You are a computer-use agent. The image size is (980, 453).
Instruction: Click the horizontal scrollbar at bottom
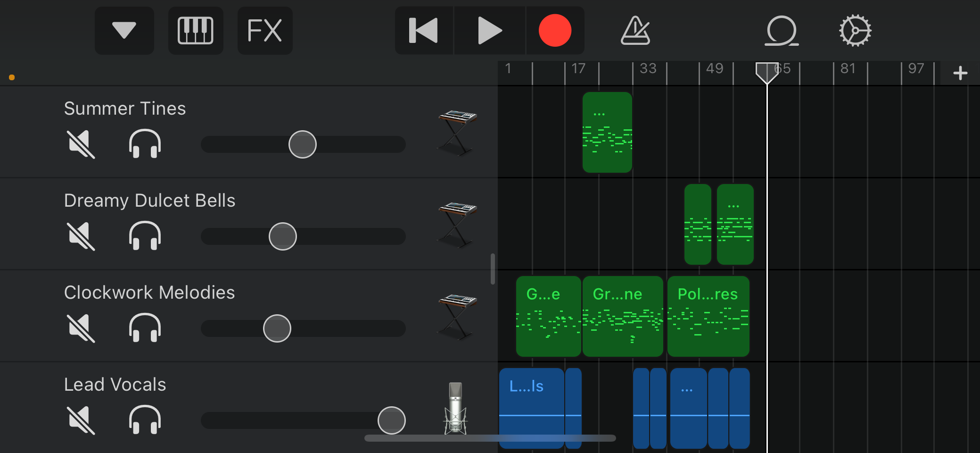(490, 438)
